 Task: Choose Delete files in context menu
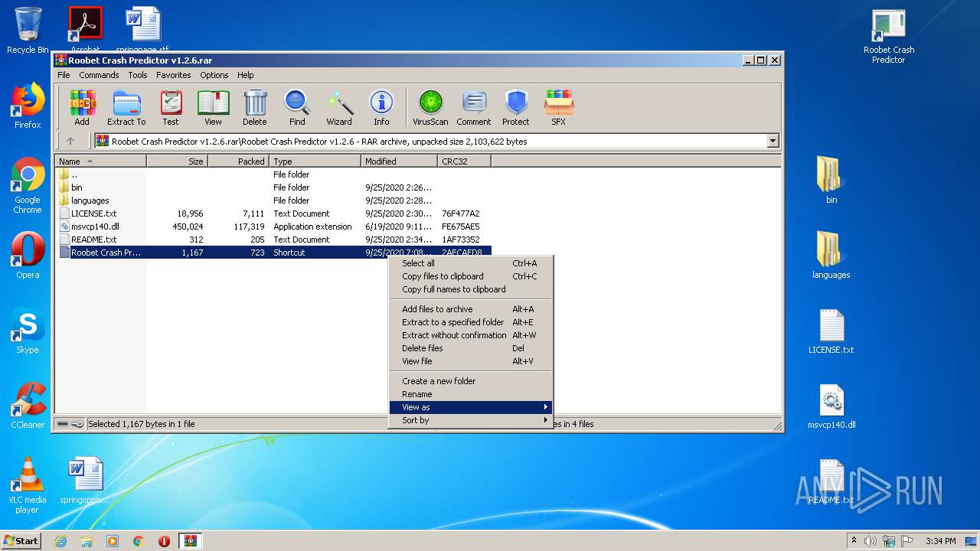pos(470,348)
